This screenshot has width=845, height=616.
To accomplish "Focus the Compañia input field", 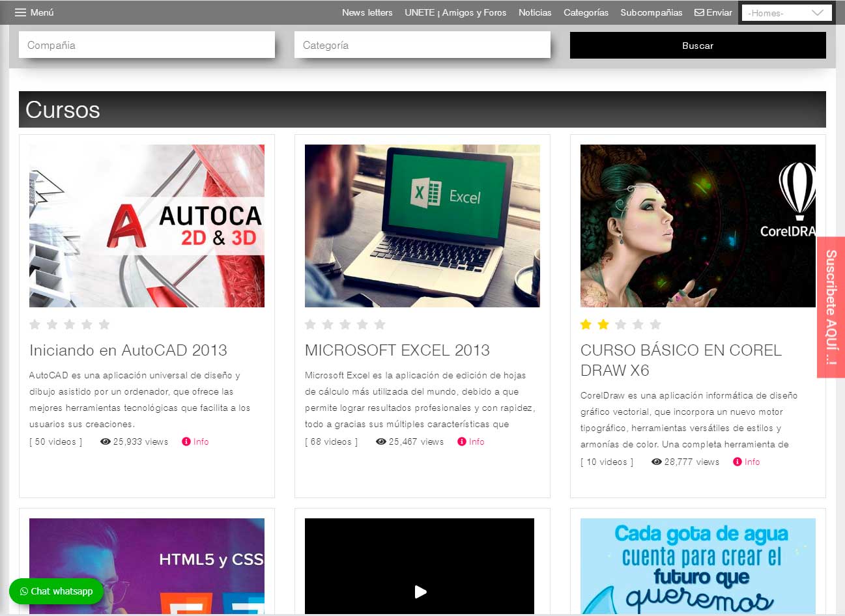I will point(147,46).
